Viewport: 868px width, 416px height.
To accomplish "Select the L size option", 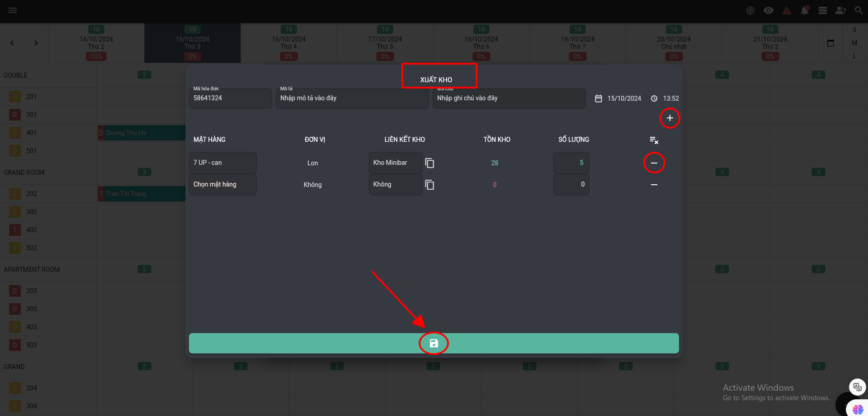I will tap(854, 56).
